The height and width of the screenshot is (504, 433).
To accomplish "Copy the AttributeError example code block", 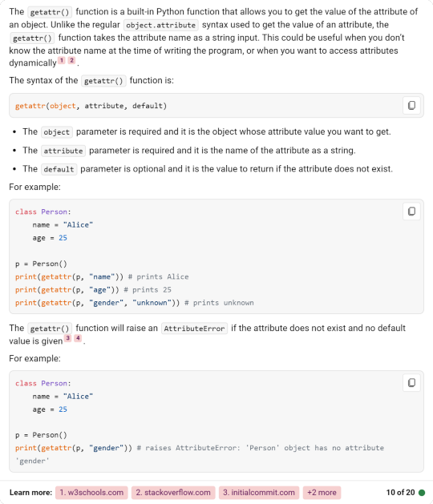I will click(x=411, y=382).
